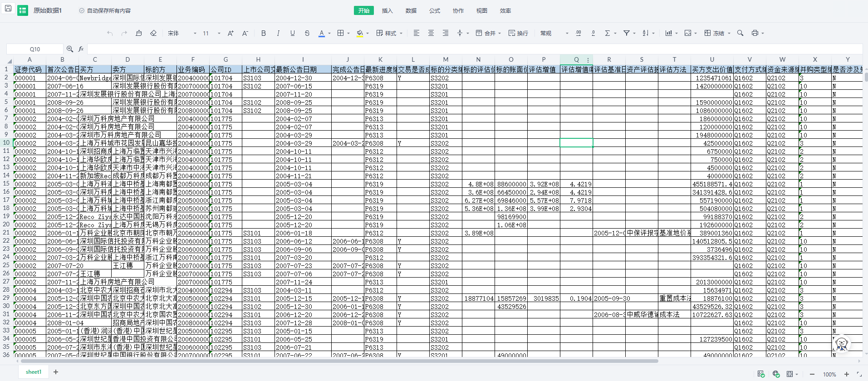Expand the print options dropdown arrow
This screenshot has width=868, height=381.
click(763, 33)
